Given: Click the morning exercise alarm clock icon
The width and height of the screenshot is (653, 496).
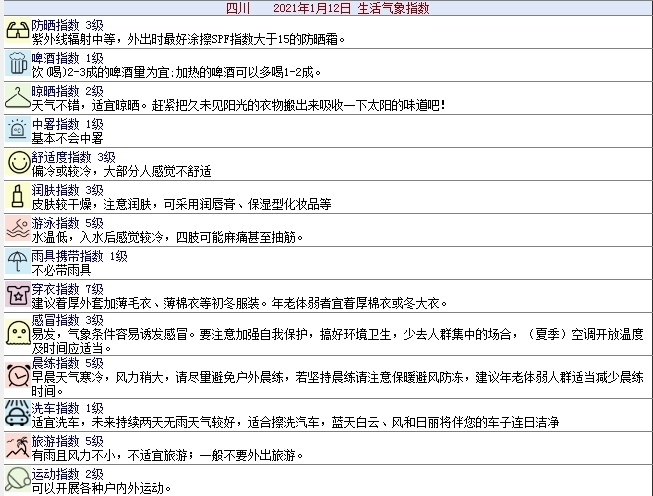Looking at the screenshot, I should point(16,374).
